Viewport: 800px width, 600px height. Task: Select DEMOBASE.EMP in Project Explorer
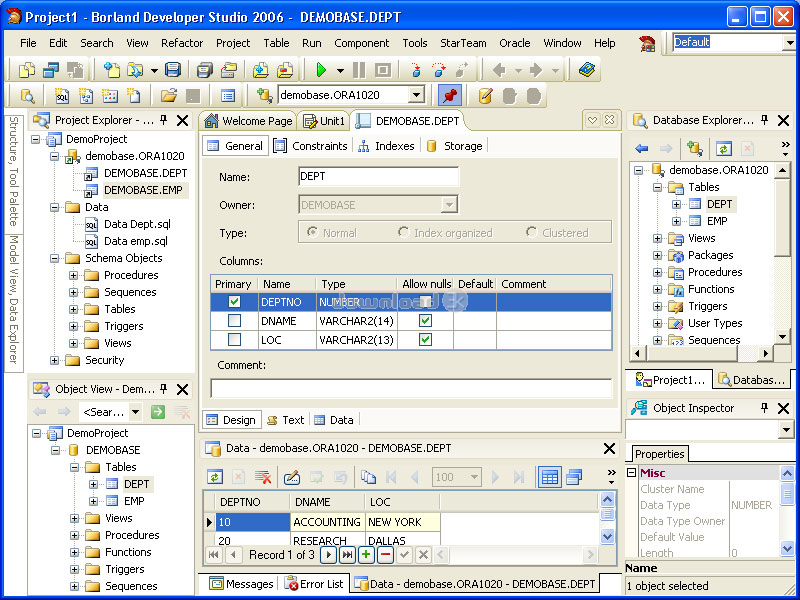tap(143, 190)
